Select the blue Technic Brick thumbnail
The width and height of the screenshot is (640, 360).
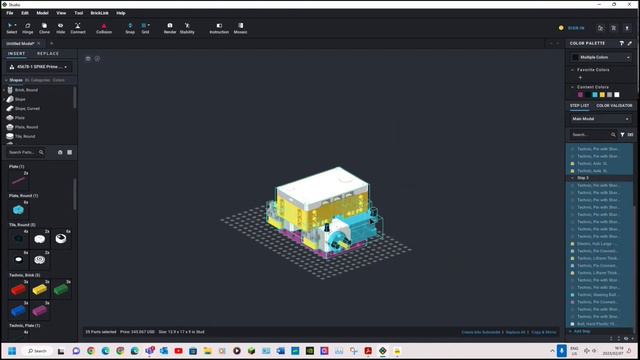point(18,311)
